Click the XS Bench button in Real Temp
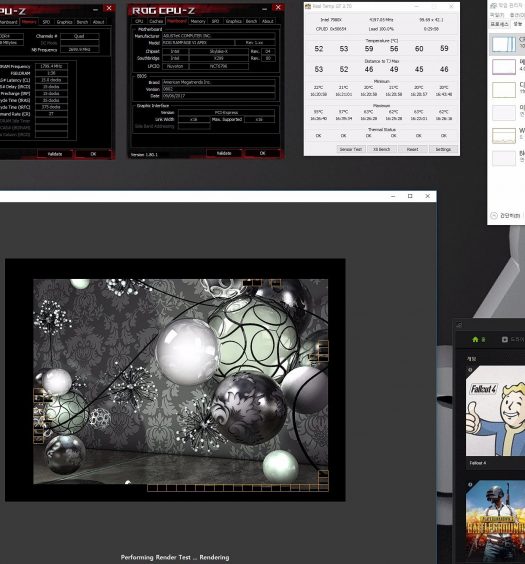This screenshot has height=564, width=525. tap(382, 149)
